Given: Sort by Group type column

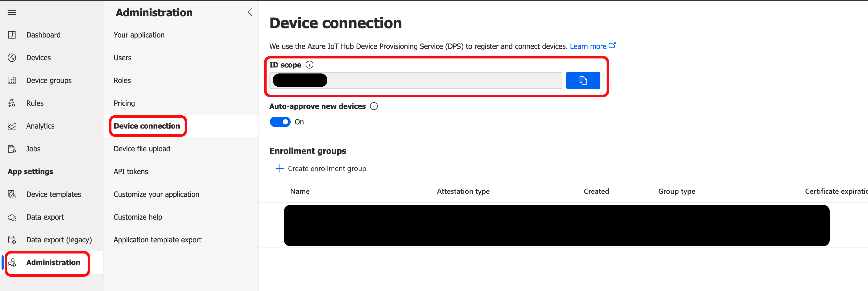Looking at the screenshot, I should click(677, 191).
